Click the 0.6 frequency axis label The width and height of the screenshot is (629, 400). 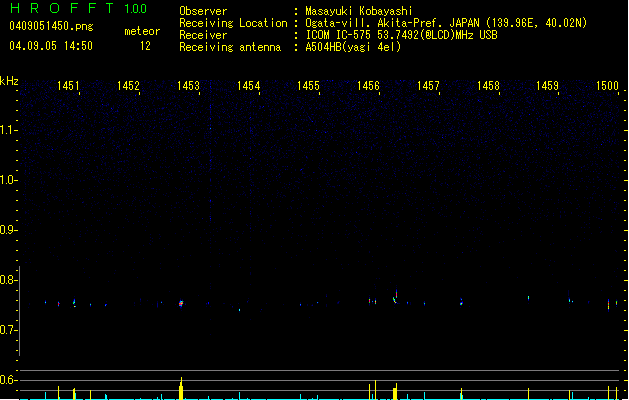point(8,380)
